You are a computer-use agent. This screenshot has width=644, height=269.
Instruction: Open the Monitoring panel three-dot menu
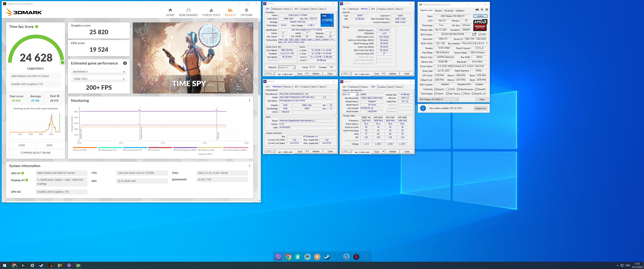(249, 101)
